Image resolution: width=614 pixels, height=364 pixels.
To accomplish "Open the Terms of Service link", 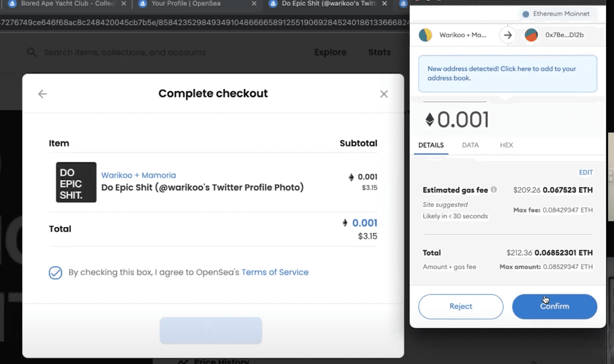I will click(x=275, y=272).
